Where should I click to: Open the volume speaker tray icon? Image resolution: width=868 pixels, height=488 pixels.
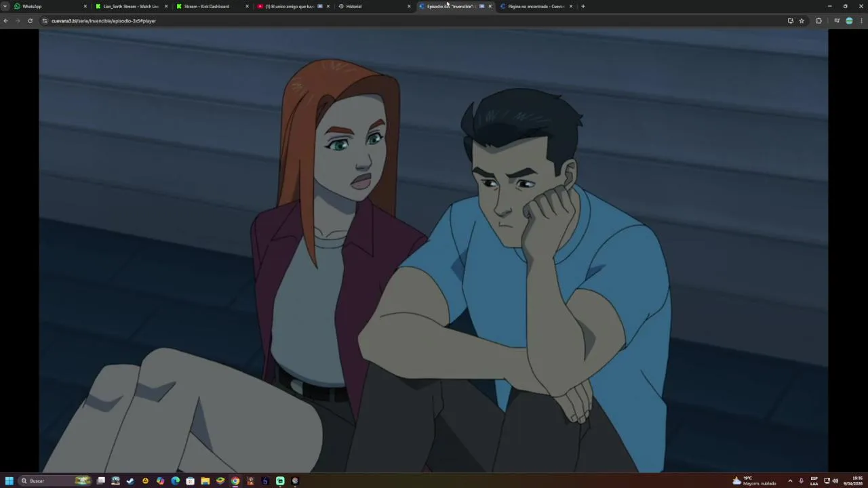(x=835, y=481)
